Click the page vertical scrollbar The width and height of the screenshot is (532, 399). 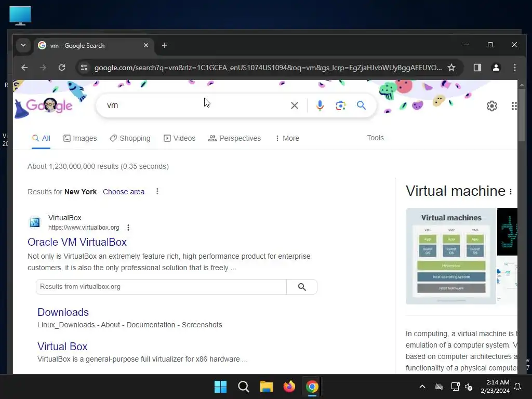[x=522, y=115]
